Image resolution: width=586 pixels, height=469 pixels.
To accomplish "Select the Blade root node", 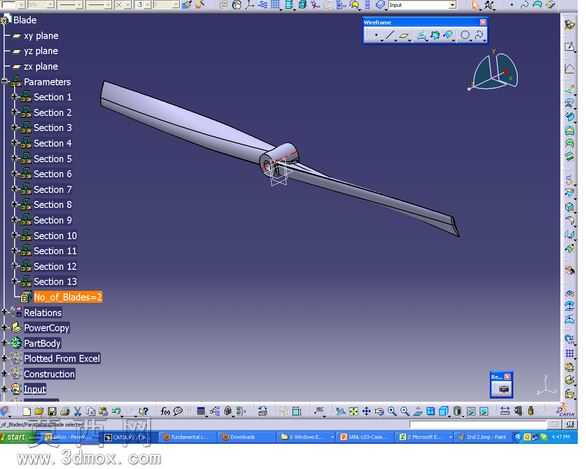I will (25, 20).
